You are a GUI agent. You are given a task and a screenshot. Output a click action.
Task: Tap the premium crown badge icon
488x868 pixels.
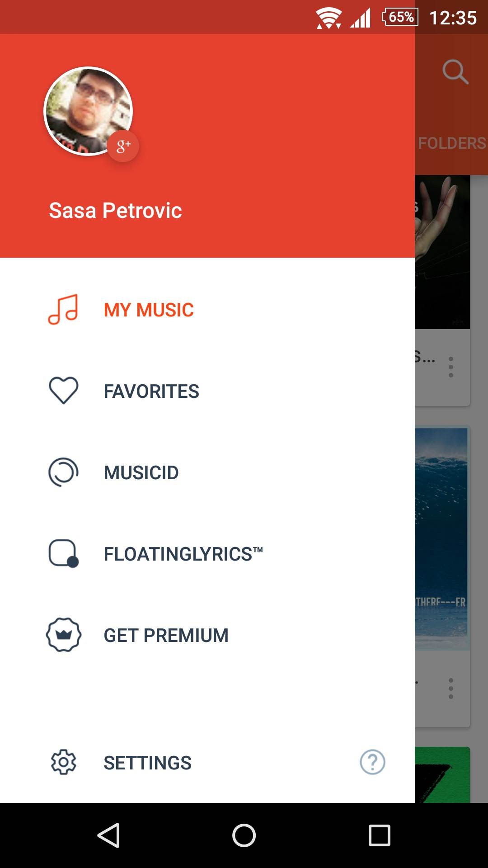[x=63, y=635]
